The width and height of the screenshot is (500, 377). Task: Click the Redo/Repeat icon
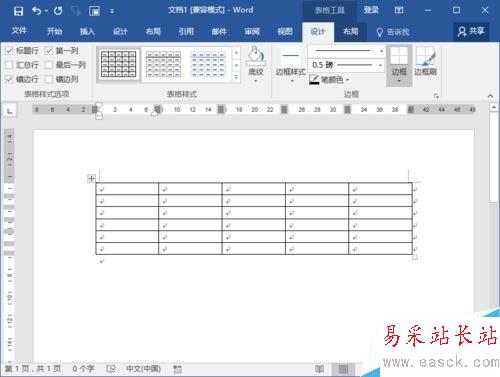[58, 11]
